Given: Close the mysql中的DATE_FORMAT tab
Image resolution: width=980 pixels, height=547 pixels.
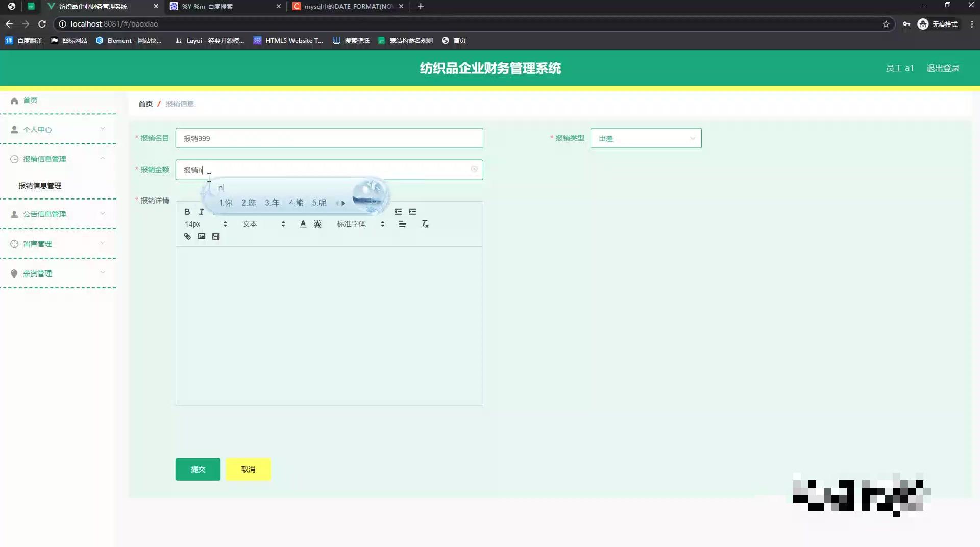Looking at the screenshot, I should click(401, 6).
